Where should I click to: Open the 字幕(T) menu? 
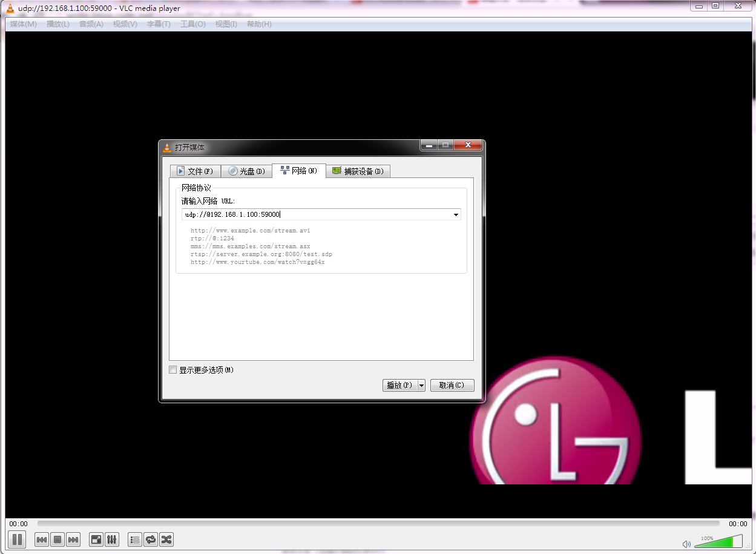(x=159, y=24)
